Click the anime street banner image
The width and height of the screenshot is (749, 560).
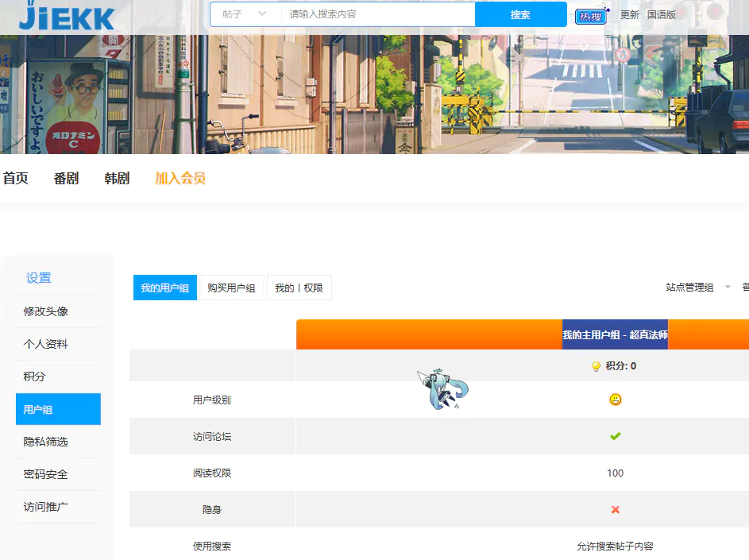375,95
